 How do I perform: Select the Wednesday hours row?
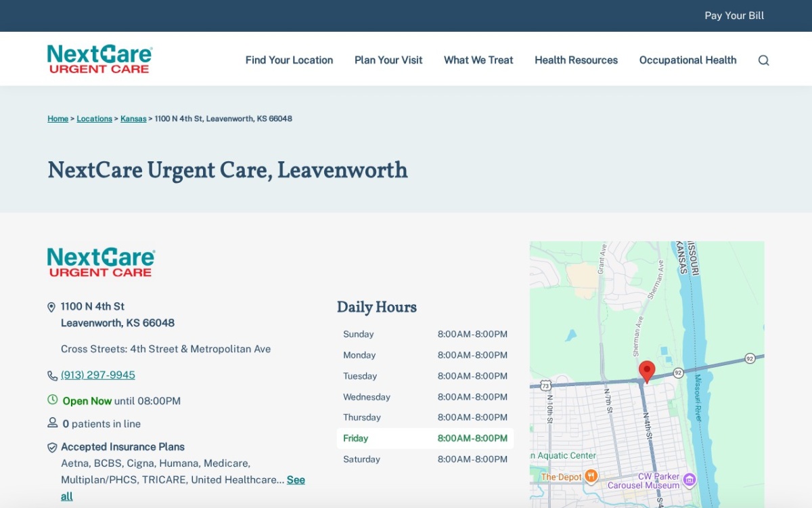(x=425, y=397)
